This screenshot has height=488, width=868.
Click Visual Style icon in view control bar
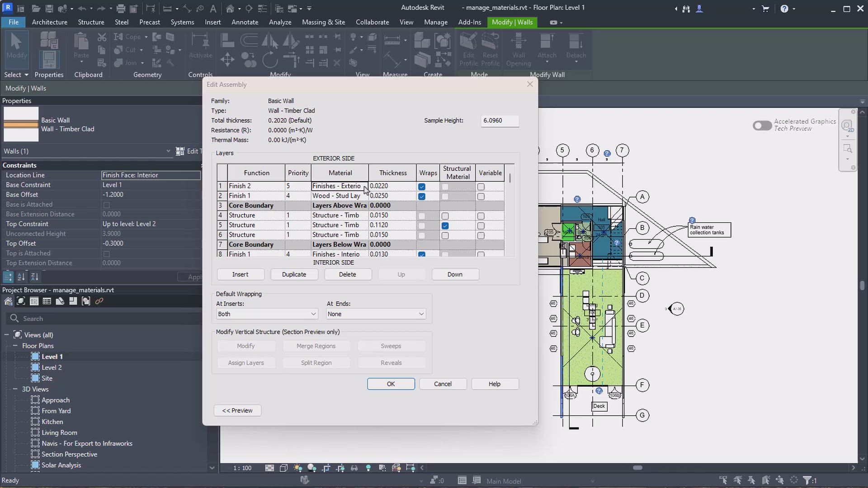click(x=283, y=468)
